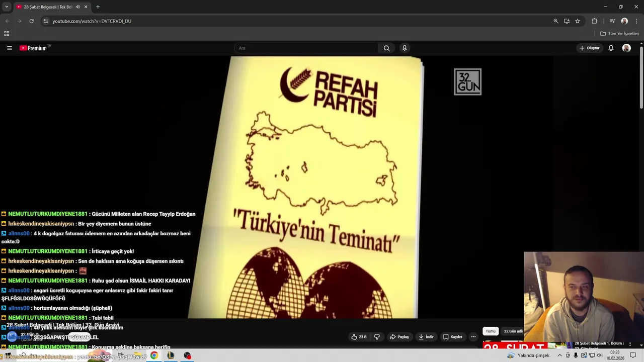Viewport: 644px width, 362px height.
Task: Click the Oluştur create button
Action: (x=589, y=48)
